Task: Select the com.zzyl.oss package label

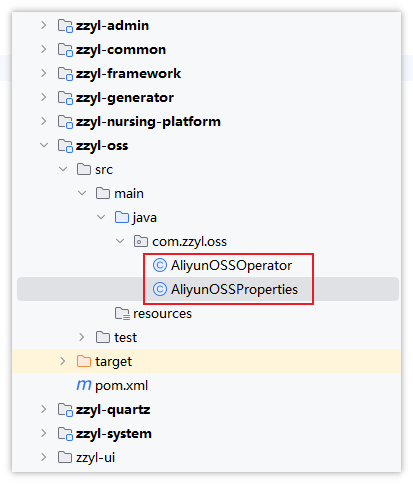Action: [189, 242]
